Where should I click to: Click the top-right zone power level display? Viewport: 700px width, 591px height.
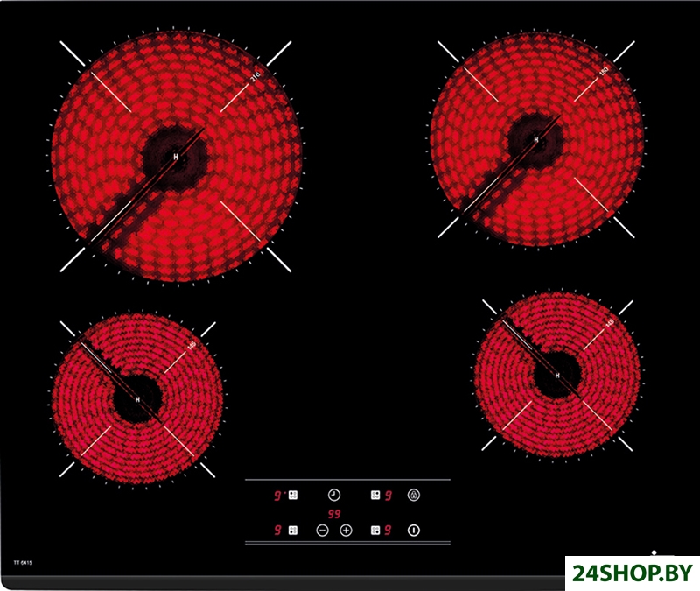(388, 495)
